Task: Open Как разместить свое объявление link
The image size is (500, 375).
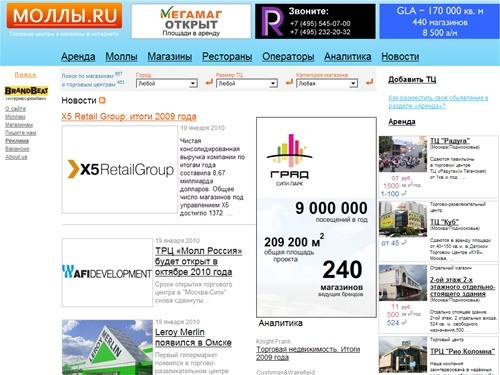Action: [x=438, y=102]
